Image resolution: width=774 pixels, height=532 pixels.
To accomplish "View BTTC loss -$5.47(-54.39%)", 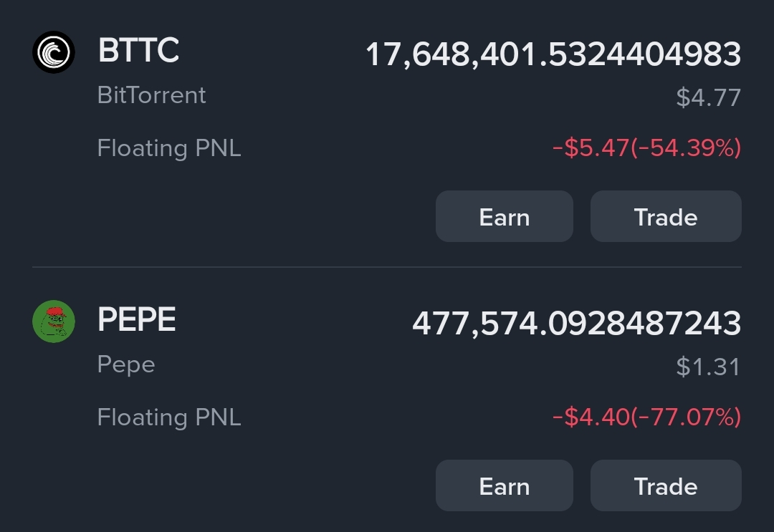I will [x=646, y=148].
